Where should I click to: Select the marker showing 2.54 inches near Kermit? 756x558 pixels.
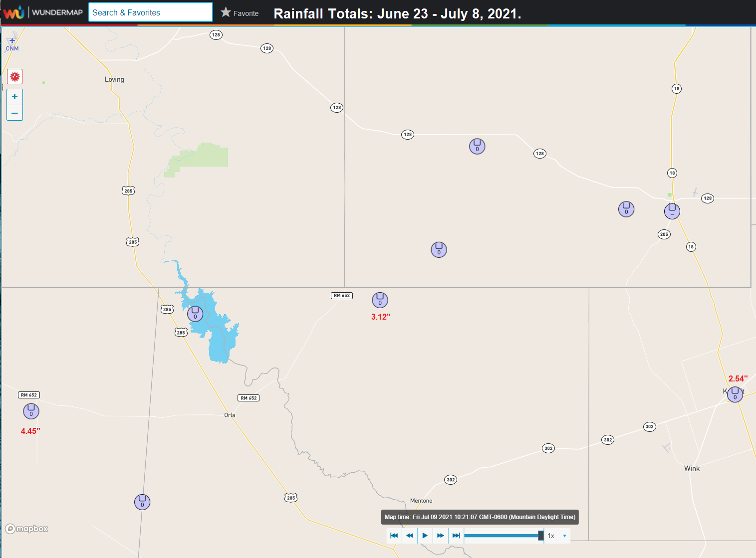pos(735,394)
